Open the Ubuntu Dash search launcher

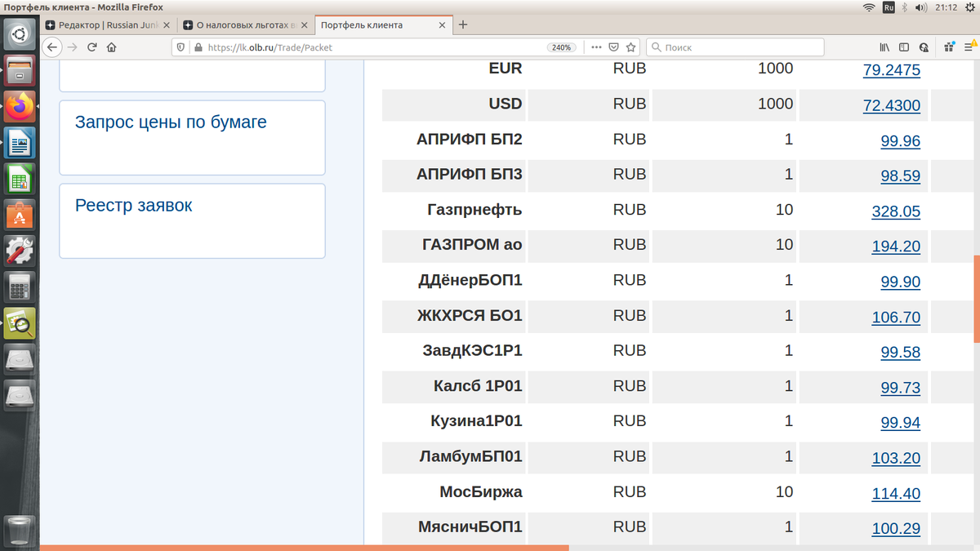(x=20, y=34)
